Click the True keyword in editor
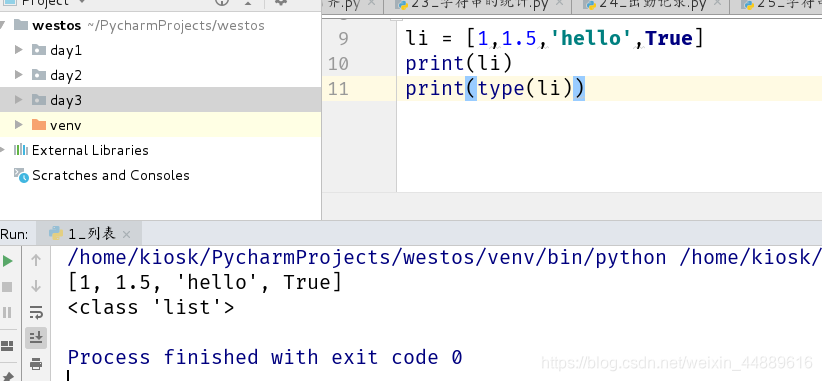This screenshot has width=822, height=381. click(x=669, y=38)
